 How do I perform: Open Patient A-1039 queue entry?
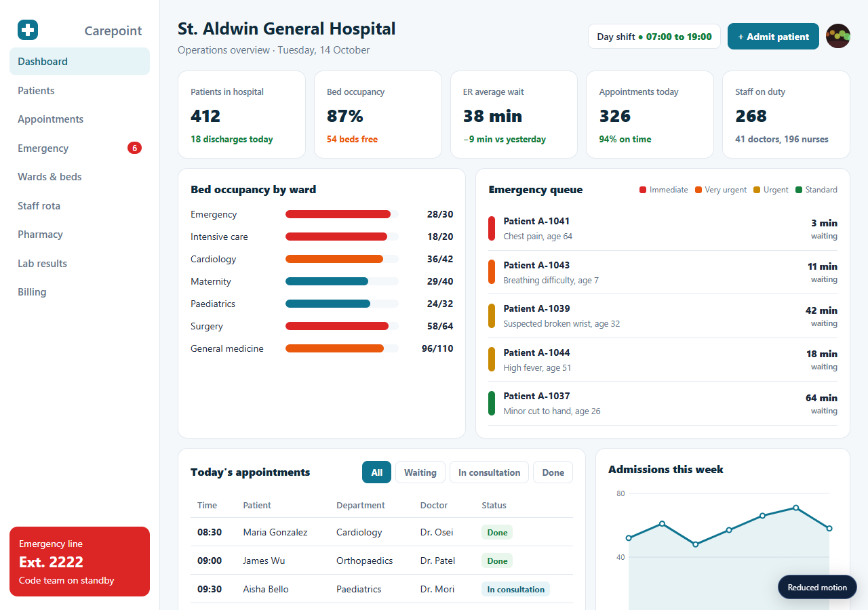(663, 316)
